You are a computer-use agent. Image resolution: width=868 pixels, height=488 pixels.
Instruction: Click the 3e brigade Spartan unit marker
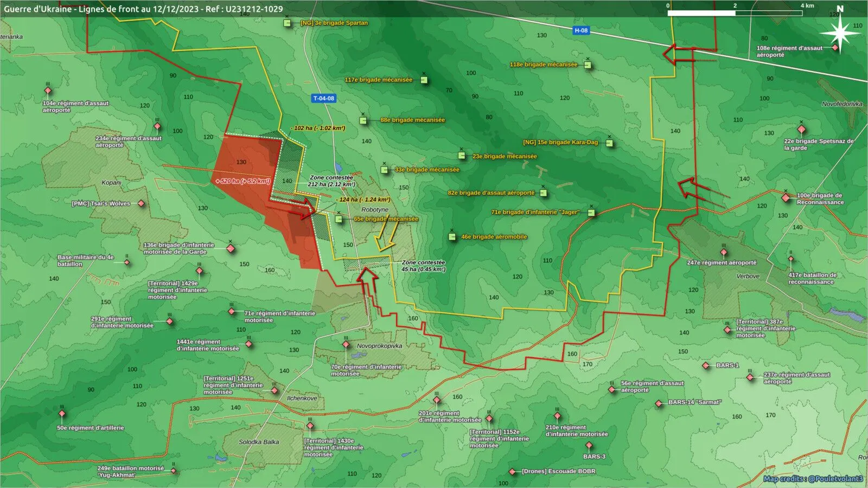coord(288,23)
